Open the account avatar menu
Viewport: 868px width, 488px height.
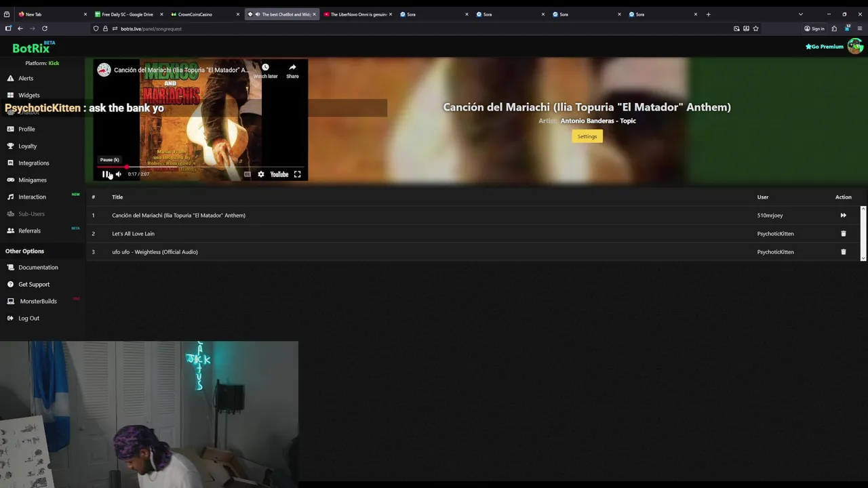click(x=855, y=46)
